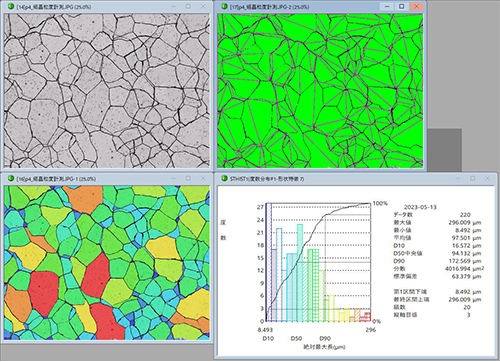Viewport: 500px width, 362px height.
Task: Click the D90 label under the histogram
Action: [325, 338]
